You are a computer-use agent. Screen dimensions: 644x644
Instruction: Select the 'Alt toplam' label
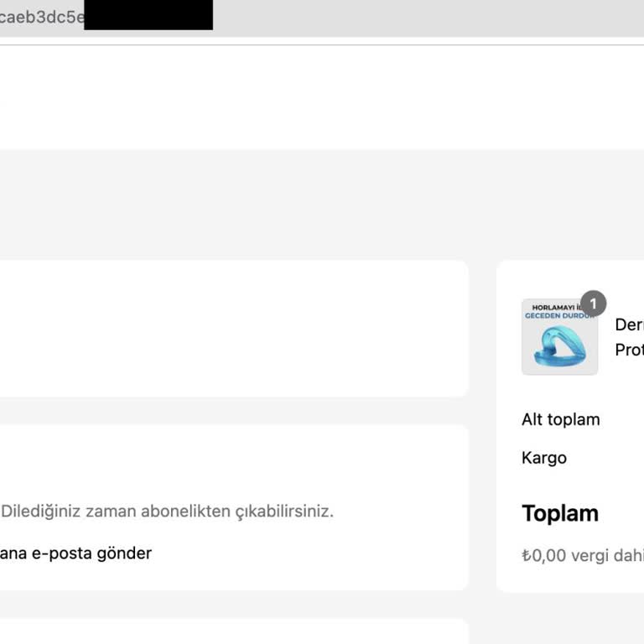point(561,420)
